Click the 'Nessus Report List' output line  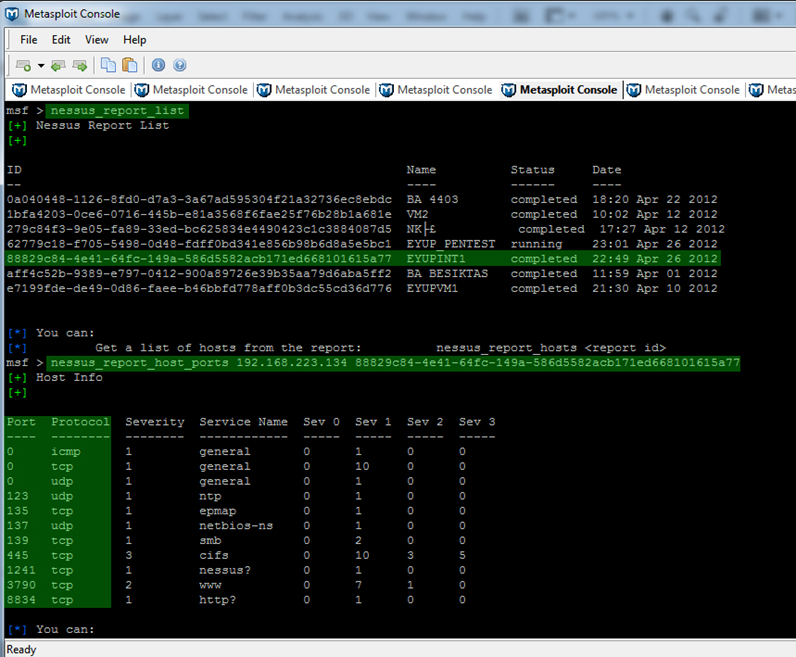(102, 125)
